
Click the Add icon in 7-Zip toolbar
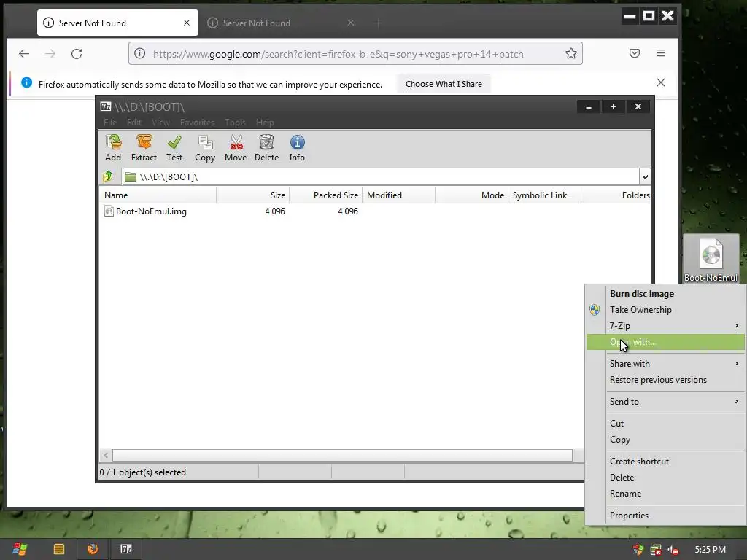[113, 142]
